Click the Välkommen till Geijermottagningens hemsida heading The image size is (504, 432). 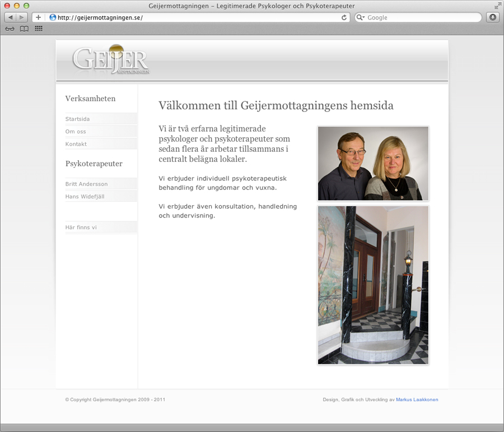pos(276,105)
